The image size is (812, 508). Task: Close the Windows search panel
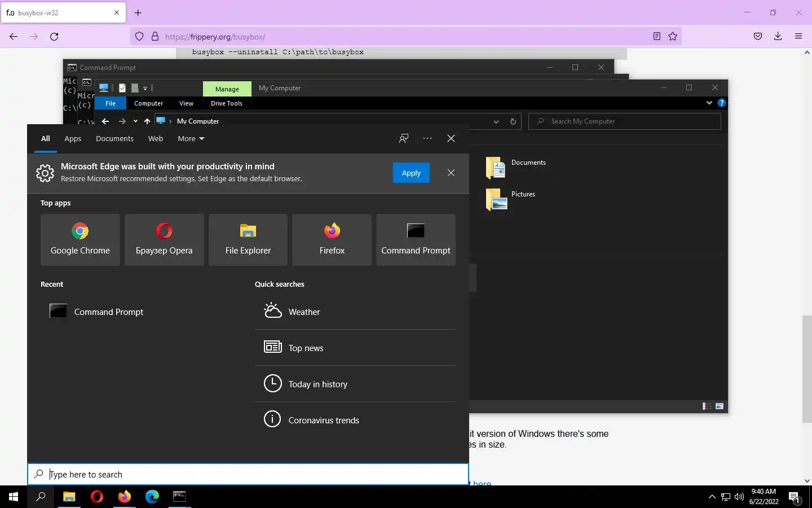[451, 138]
